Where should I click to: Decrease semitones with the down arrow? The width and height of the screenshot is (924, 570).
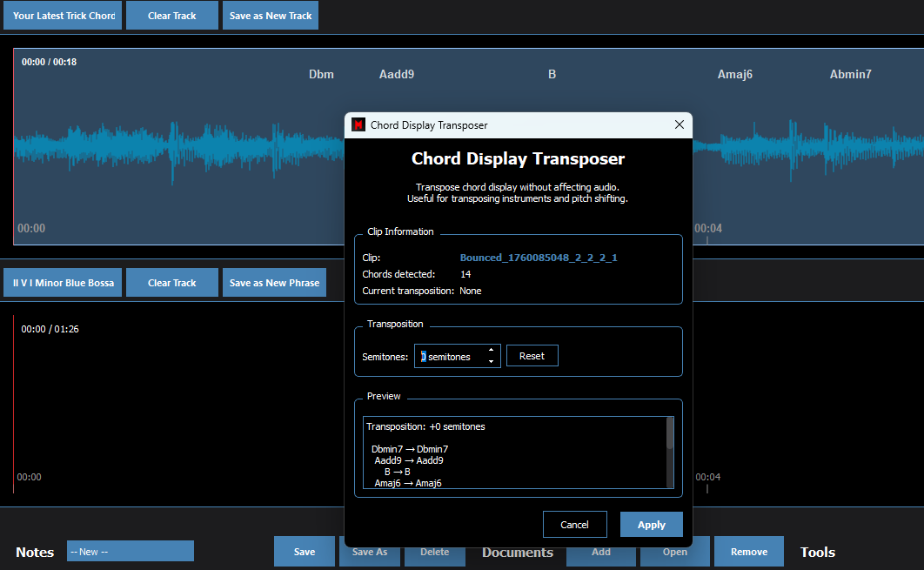point(491,362)
